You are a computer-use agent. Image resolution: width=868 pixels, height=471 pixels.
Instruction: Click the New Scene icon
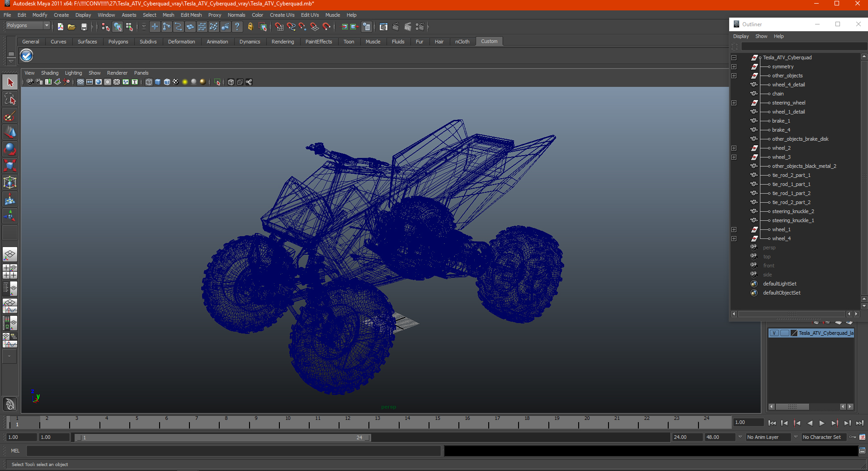(60, 27)
